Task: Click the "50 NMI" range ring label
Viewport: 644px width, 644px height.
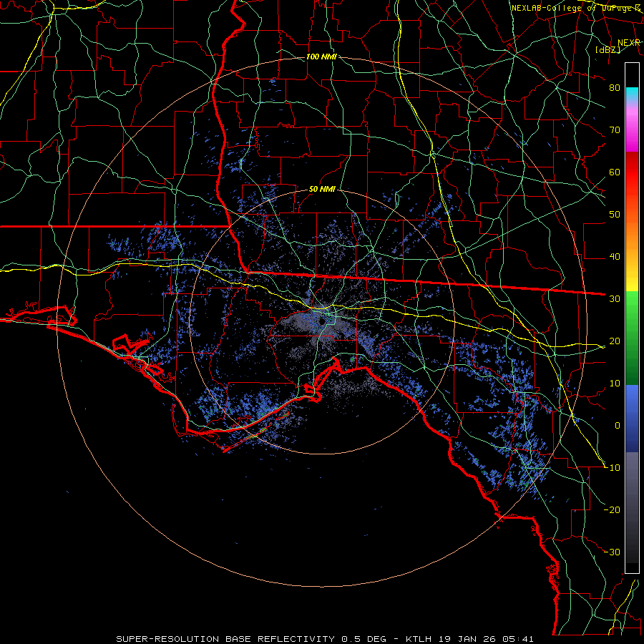Action: pos(322,190)
